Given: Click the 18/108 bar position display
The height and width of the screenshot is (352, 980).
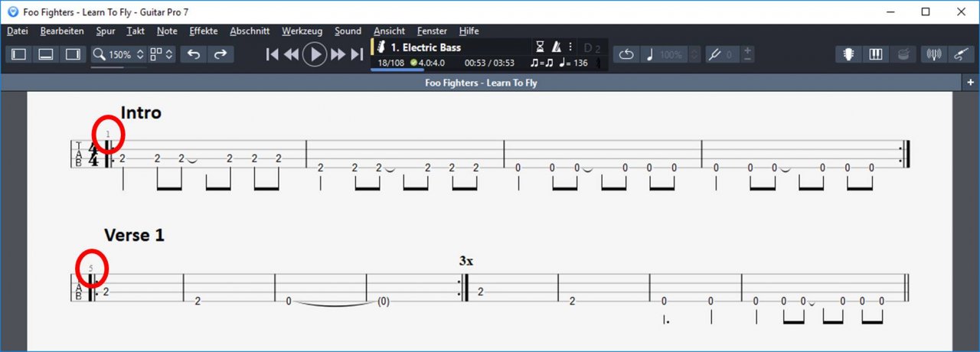Looking at the screenshot, I should [390, 63].
